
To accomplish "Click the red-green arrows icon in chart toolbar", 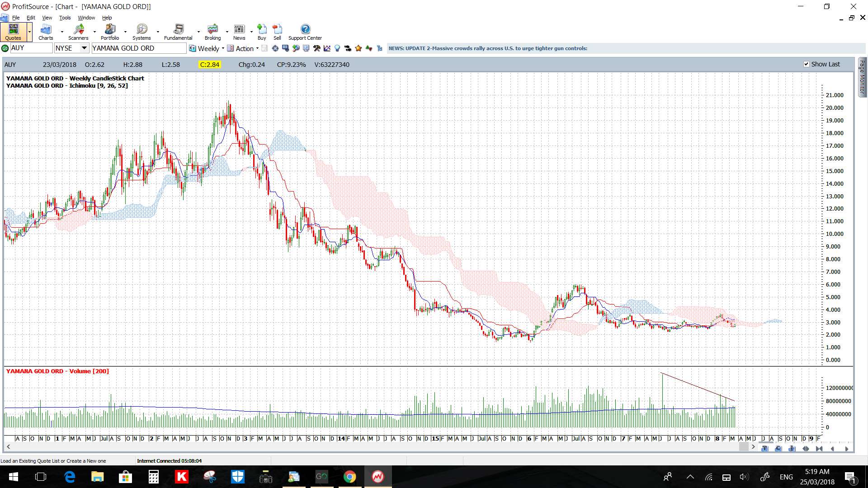I will [368, 48].
